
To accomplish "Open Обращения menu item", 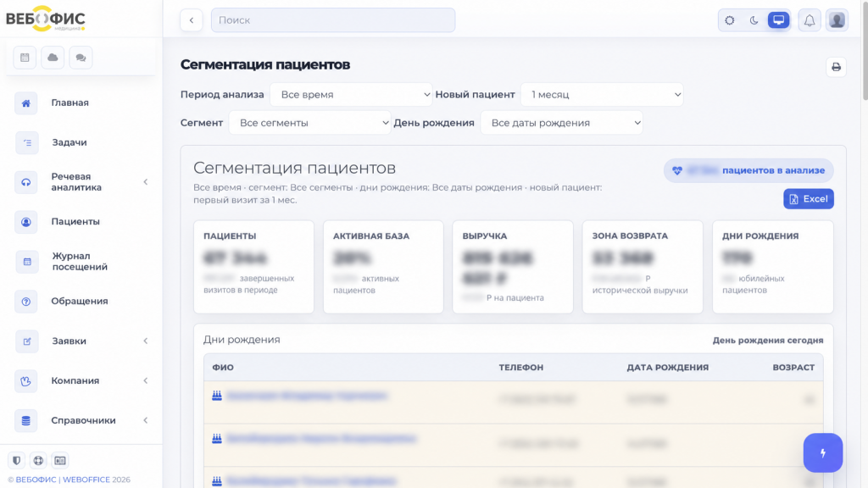I will click(81, 302).
